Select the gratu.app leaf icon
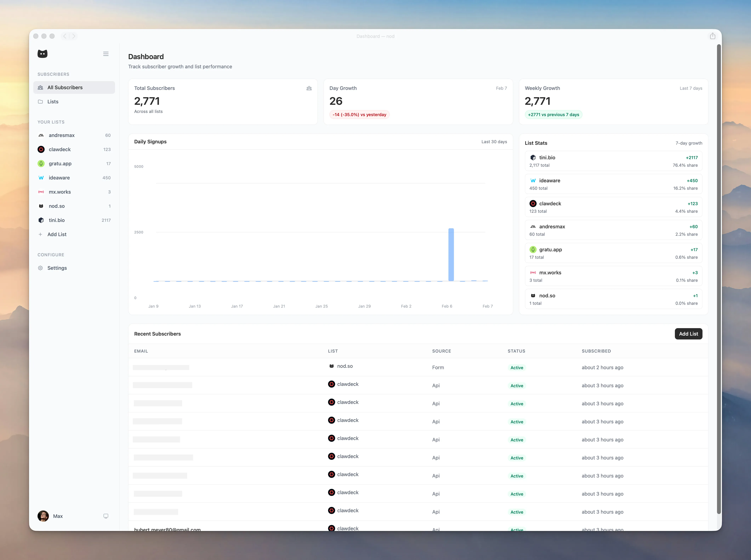751x560 pixels. tap(41, 163)
